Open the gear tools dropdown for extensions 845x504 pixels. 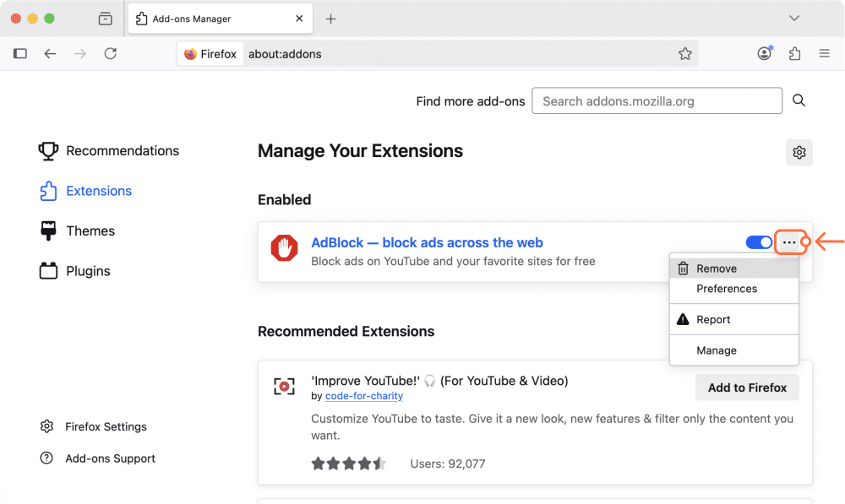[799, 153]
